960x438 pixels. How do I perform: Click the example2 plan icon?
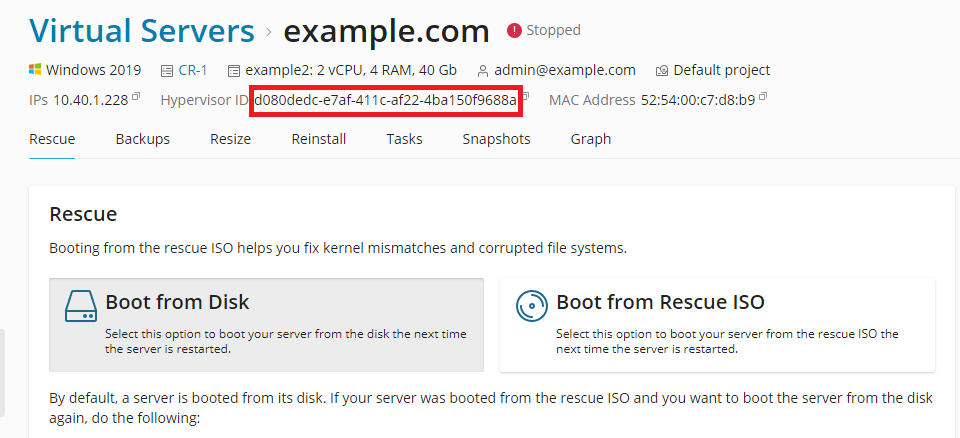pyautogui.click(x=234, y=71)
